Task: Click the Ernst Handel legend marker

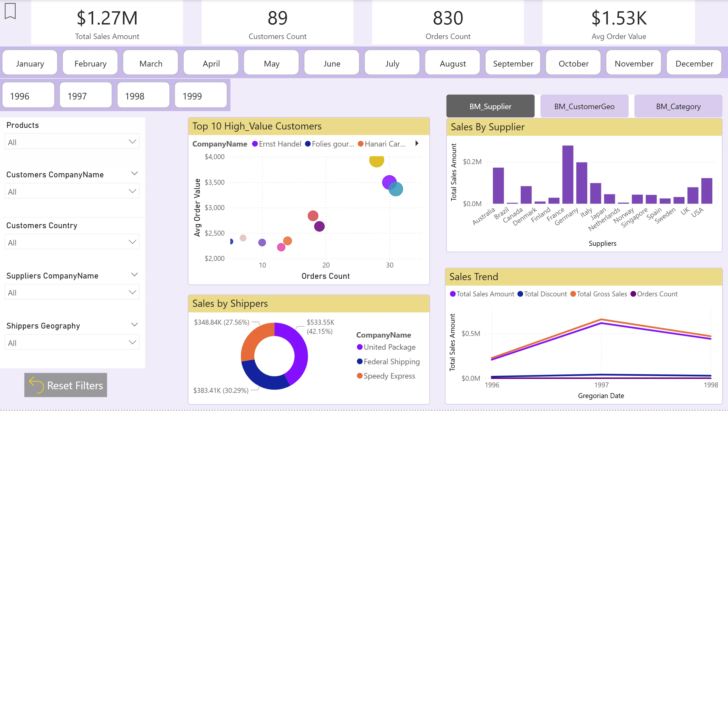Action: [x=255, y=144]
